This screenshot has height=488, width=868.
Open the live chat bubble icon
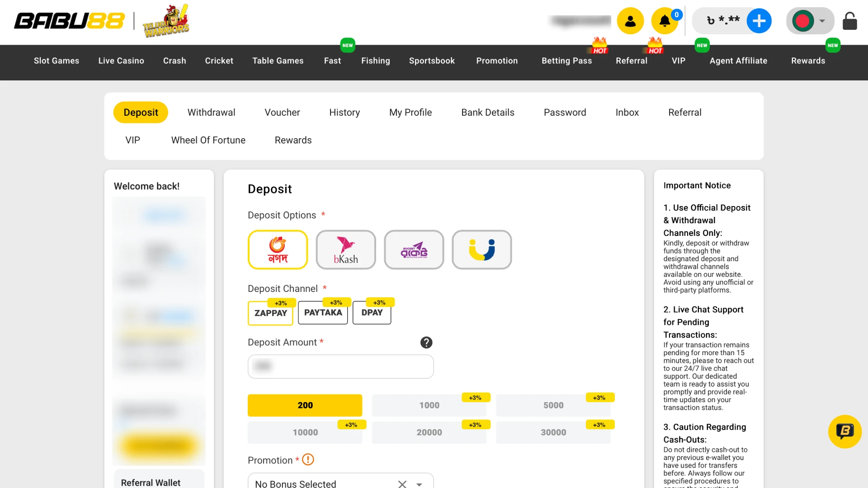[x=844, y=432]
